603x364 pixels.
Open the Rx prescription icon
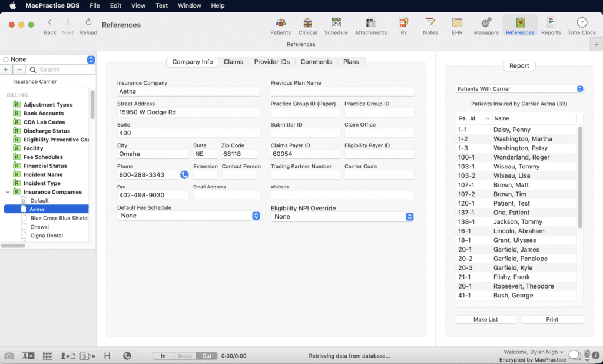tap(403, 26)
